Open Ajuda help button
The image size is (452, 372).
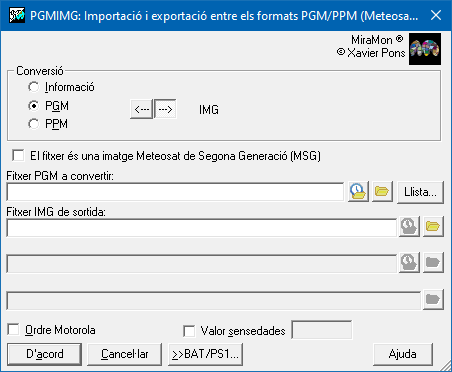tap(403, 354)
